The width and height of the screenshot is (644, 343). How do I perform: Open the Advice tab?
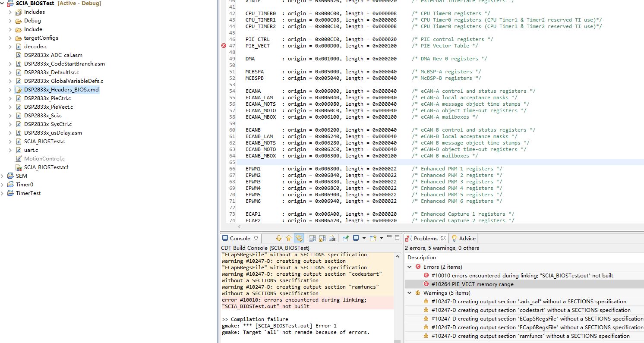tap(464, 238)
